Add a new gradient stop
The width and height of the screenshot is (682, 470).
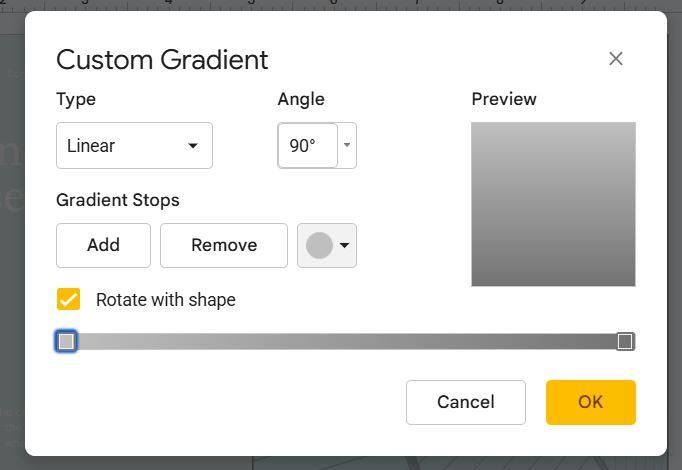[103, 245]
